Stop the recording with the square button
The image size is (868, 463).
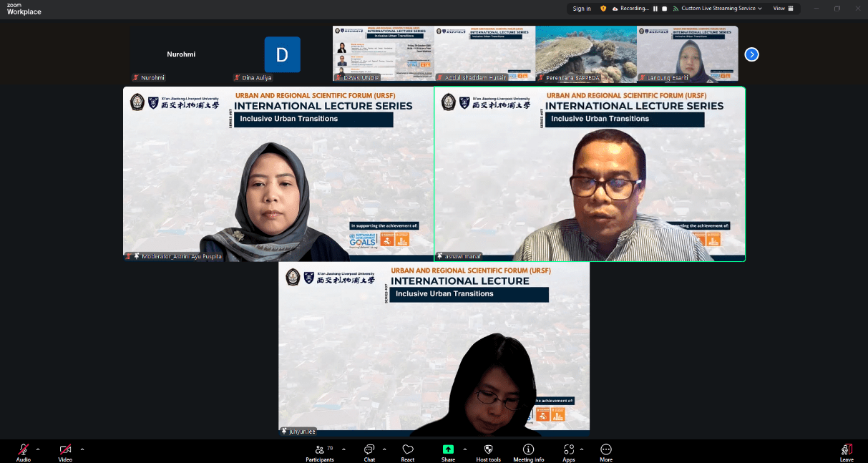[665, 9]
